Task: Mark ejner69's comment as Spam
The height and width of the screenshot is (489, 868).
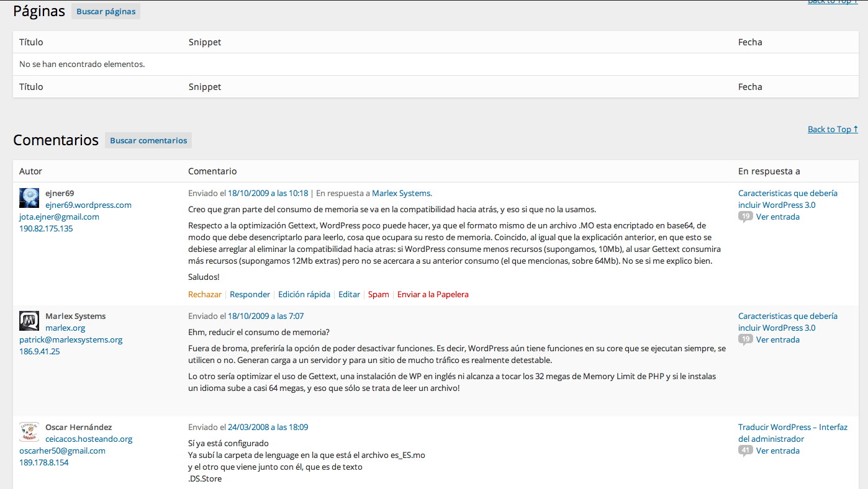Action: 378,294
